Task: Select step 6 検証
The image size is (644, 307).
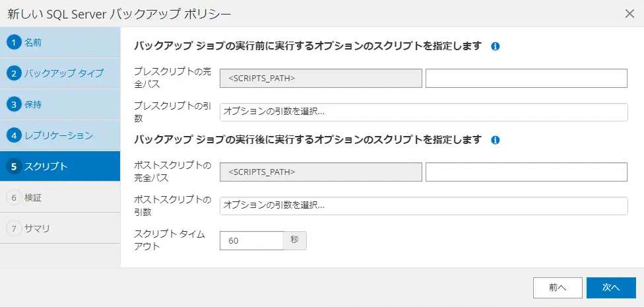Action: [x=60, y=197]
